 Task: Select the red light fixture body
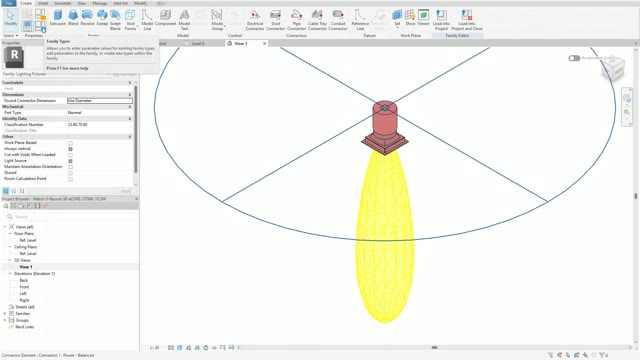point(384,119)
